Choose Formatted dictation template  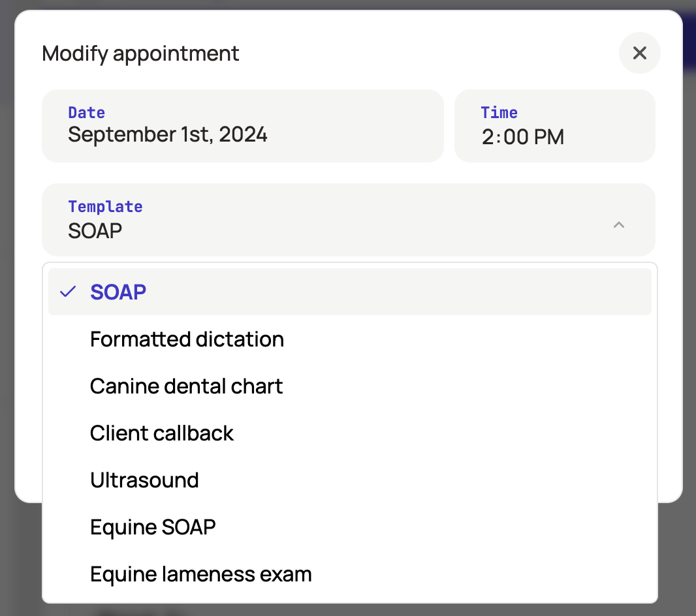[350, 339]
